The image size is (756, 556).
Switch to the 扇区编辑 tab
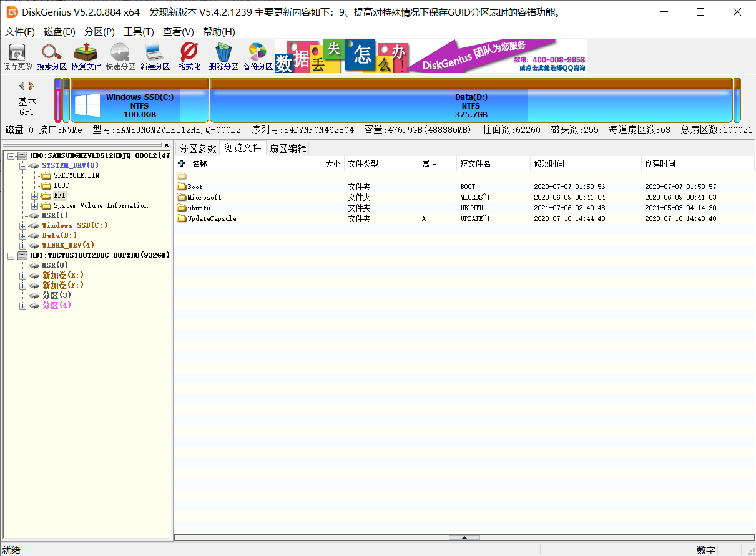(x=288, y=149)
